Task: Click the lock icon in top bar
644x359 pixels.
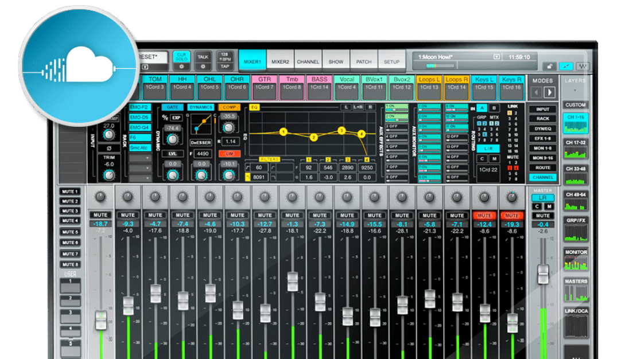Action: point(549,67)
